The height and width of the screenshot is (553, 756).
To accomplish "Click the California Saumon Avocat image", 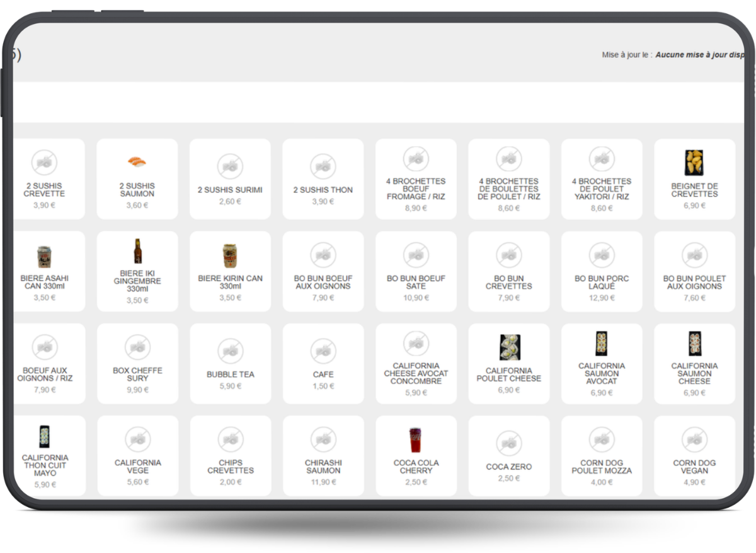I will click(602, 344).
